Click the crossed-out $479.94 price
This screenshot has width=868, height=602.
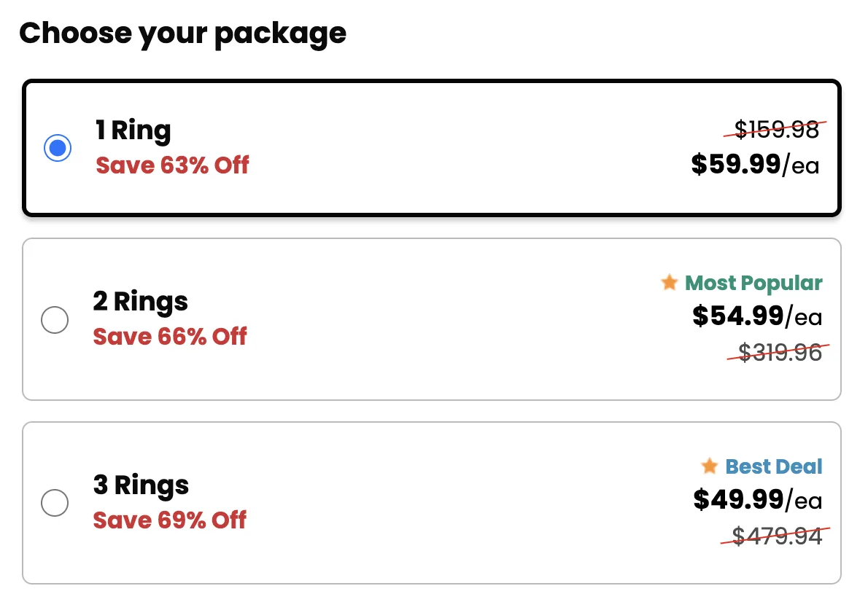[777, 536]
